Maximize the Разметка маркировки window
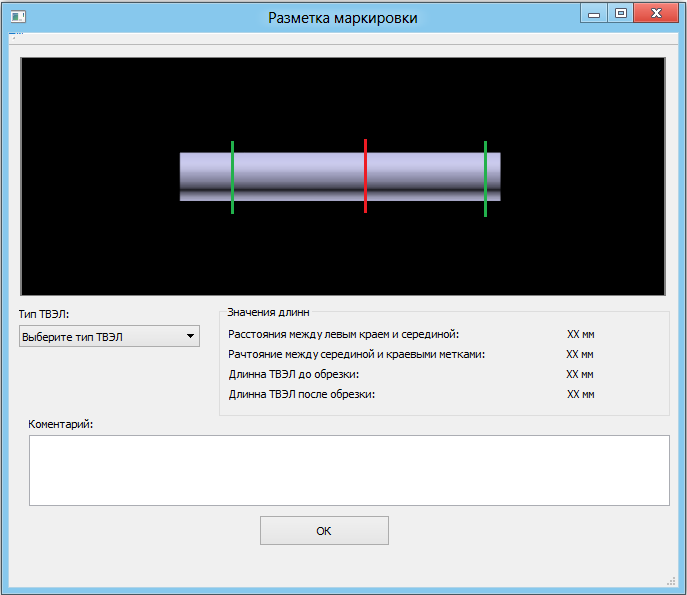Image resolution: width=687 pixels, height=595 pixels. 621,14
